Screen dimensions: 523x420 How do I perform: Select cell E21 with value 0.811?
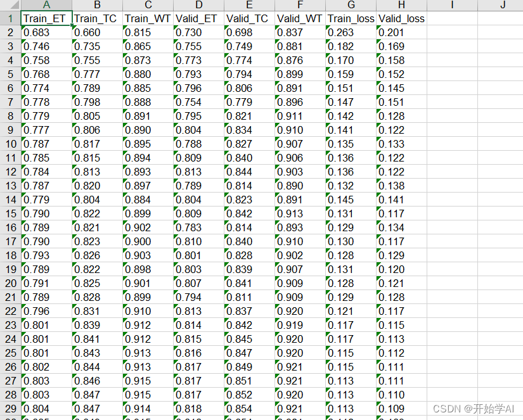pos(249,297)
